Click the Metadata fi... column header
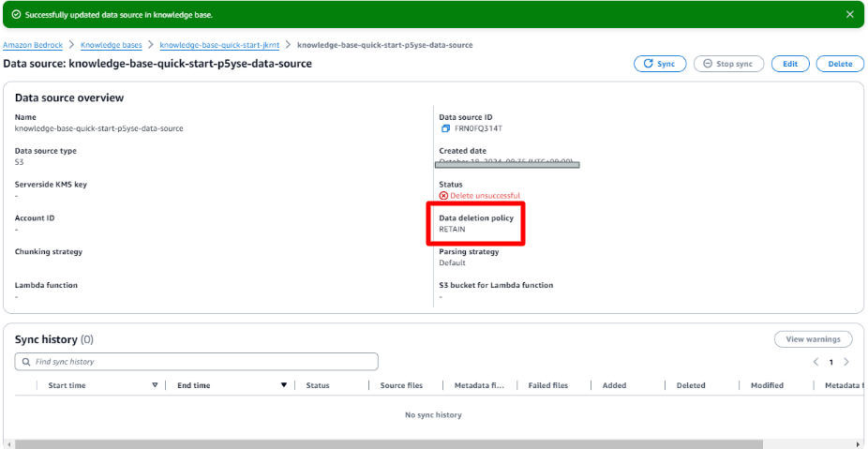 479,385
